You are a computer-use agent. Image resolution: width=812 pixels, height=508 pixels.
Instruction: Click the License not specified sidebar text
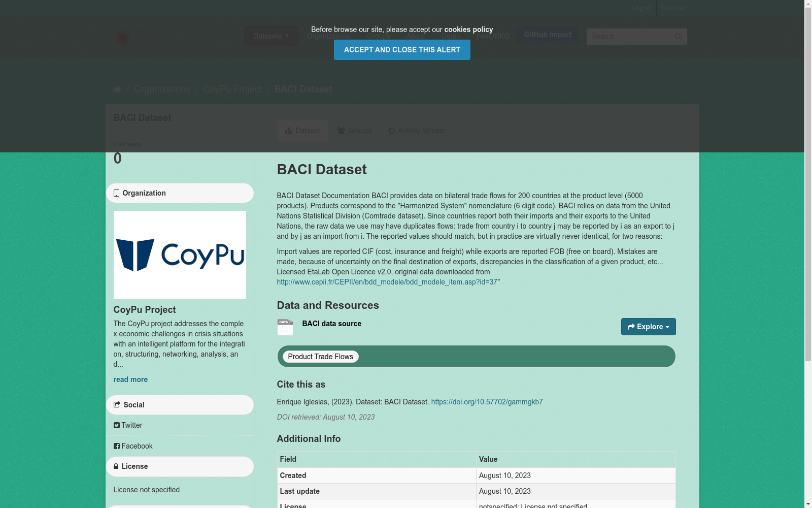click(147, 490)
